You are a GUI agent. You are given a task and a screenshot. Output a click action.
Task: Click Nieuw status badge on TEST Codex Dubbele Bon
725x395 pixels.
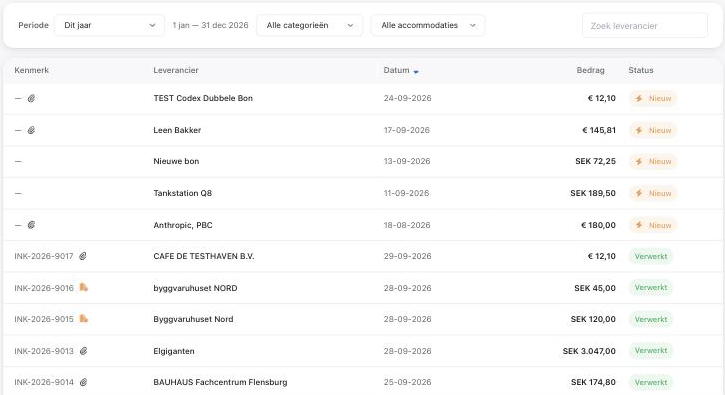click(x=653, y=99)
